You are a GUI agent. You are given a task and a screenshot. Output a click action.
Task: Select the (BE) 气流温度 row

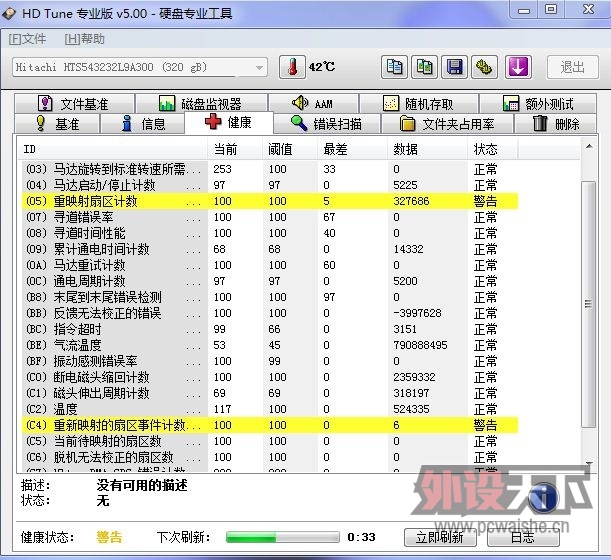268,345
